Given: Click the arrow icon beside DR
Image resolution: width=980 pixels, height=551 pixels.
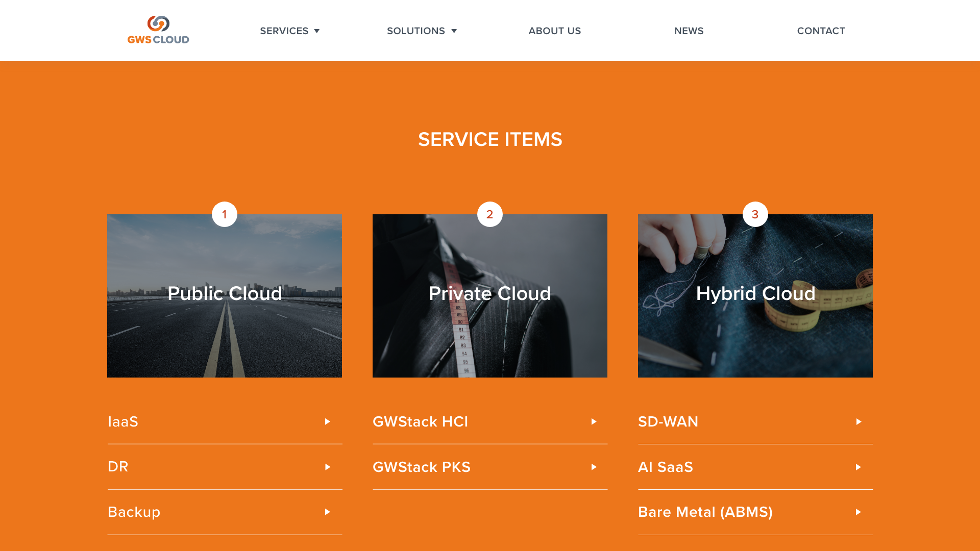Looking at the screenshot, I should pos(328,467).
